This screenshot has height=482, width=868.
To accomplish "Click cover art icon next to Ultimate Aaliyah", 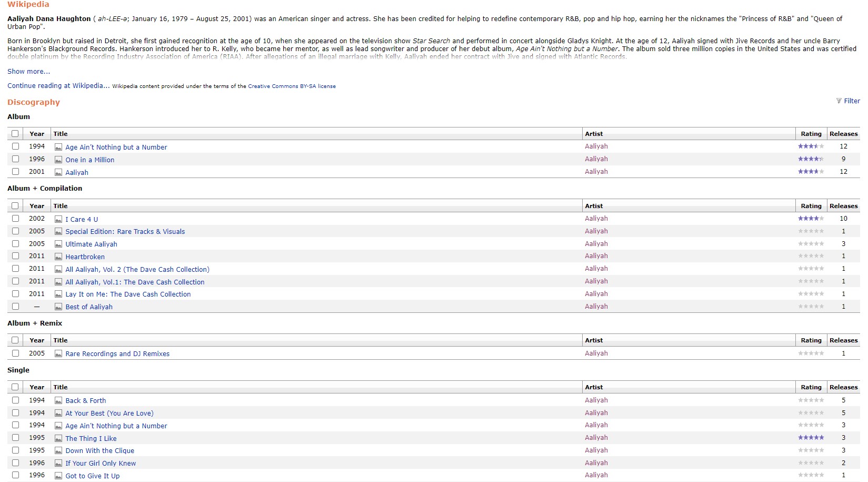I will coord(58,244).
